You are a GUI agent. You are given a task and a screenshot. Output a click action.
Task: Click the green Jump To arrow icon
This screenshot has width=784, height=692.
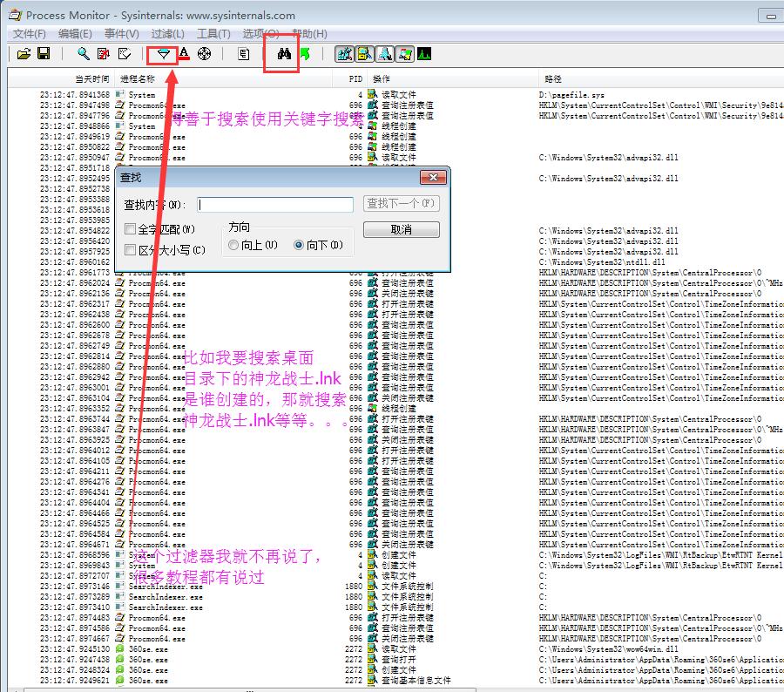click(x=304, y=54)
